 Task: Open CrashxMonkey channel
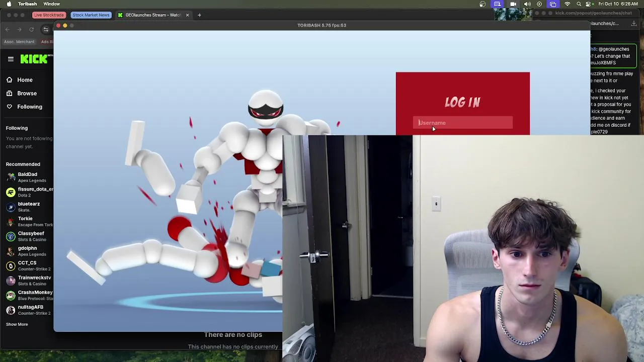[x=29, y=295]
